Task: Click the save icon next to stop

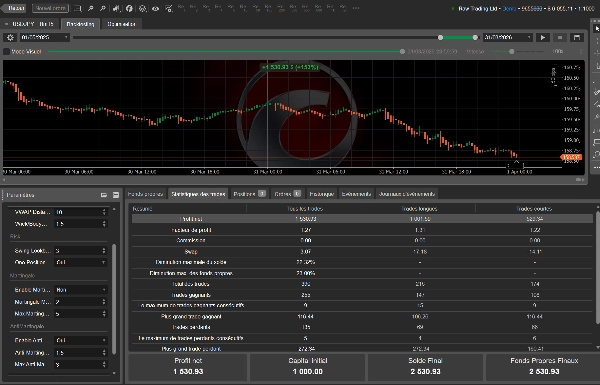Action: pyautogui.click(x=577, y=38)
